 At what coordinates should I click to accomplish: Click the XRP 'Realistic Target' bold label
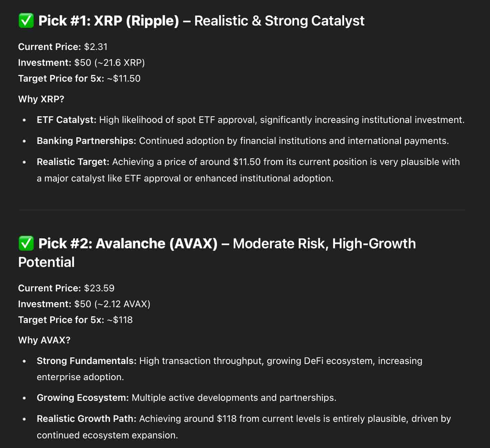73,162
